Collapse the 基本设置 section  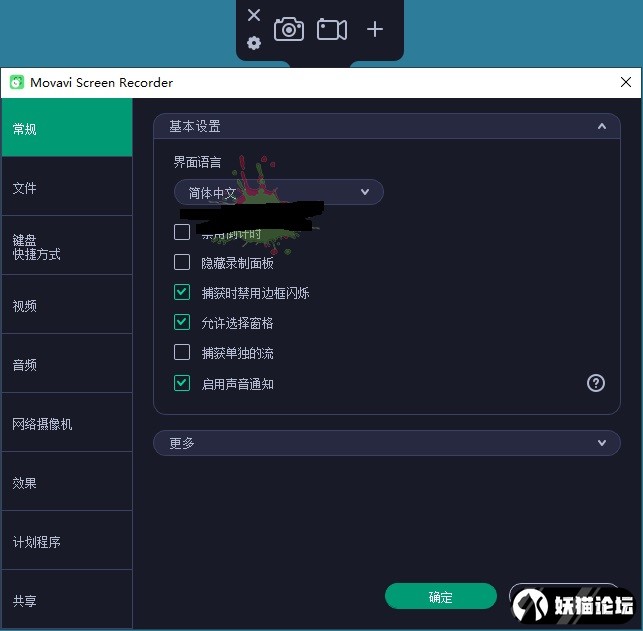click(x=387, y=126)
